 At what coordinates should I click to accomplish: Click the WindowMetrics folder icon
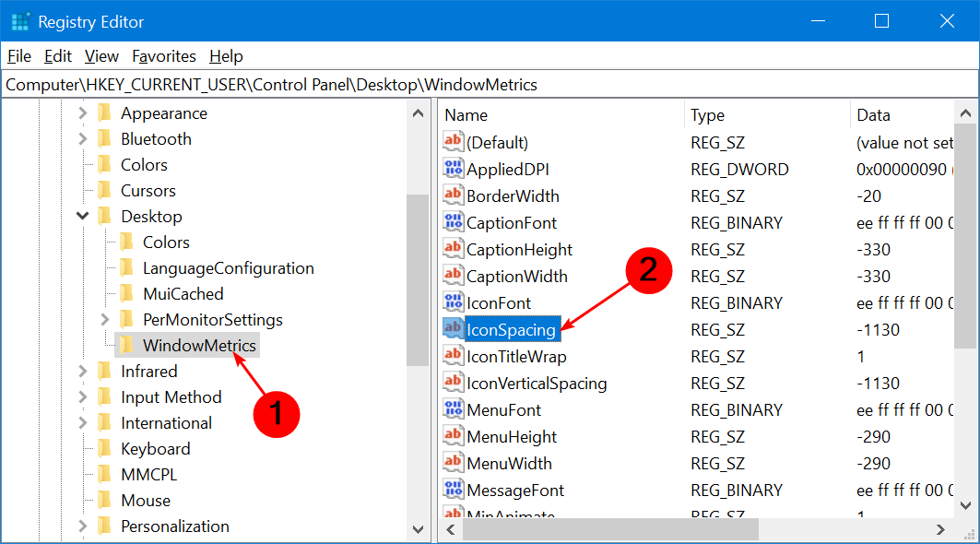click(x=127, y=345)
